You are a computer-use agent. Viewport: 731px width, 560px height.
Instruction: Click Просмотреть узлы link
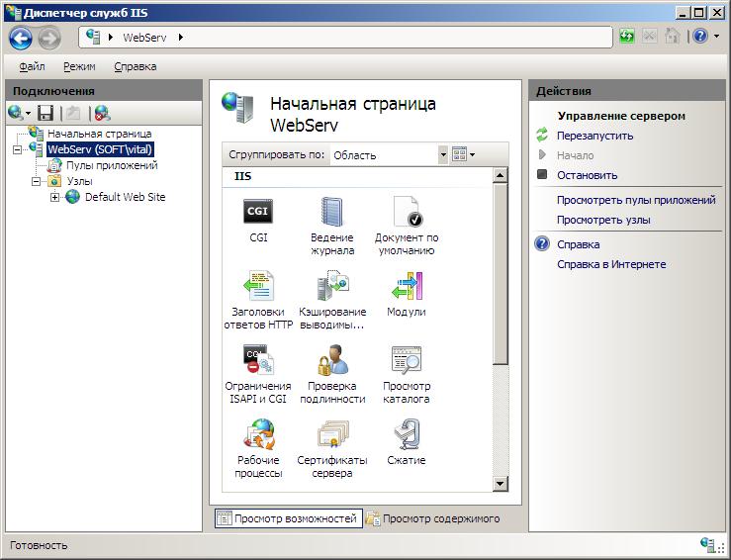(x=603, y=220)
